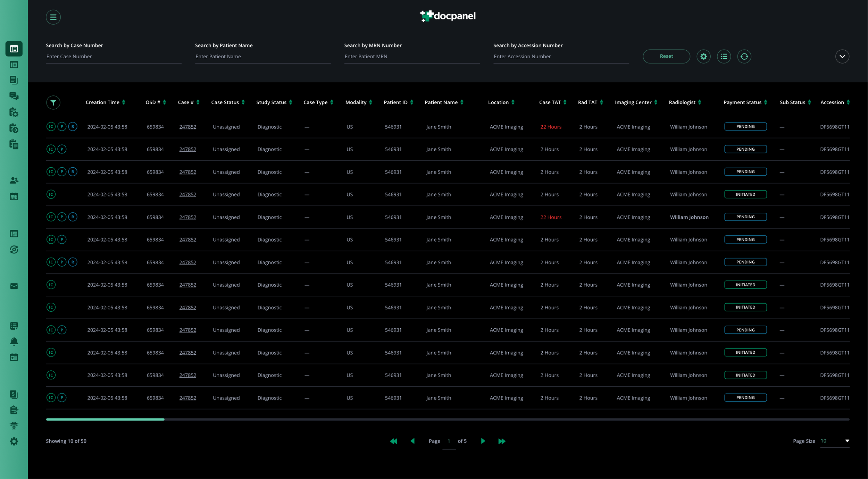Click the Reset button
This screenshot has height=479, width=868.
[666, 56]
